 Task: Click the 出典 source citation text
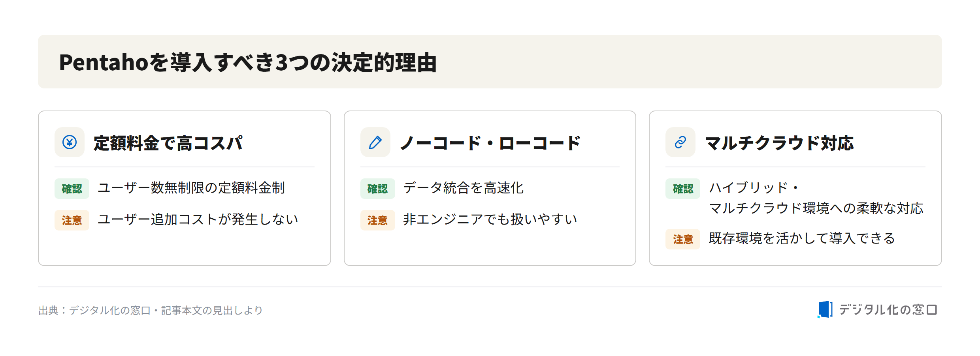(151, 310)
